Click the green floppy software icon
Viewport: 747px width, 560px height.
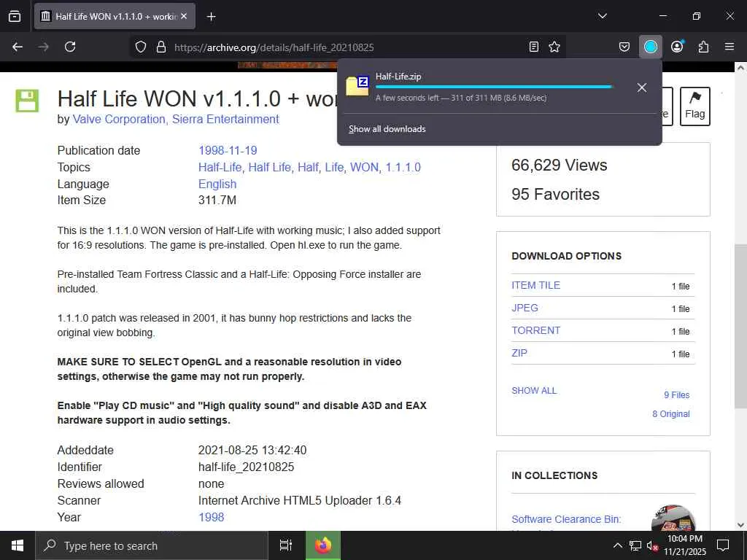coord(27,101)
